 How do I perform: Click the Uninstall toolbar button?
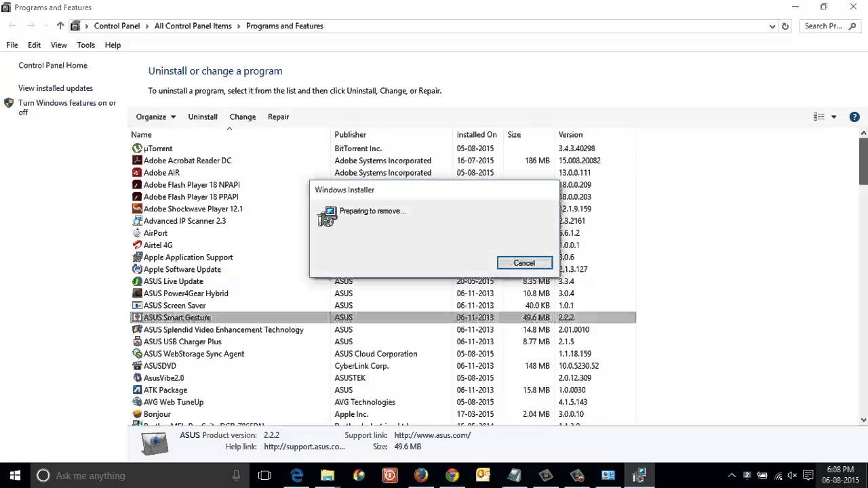tap(203, 117)
